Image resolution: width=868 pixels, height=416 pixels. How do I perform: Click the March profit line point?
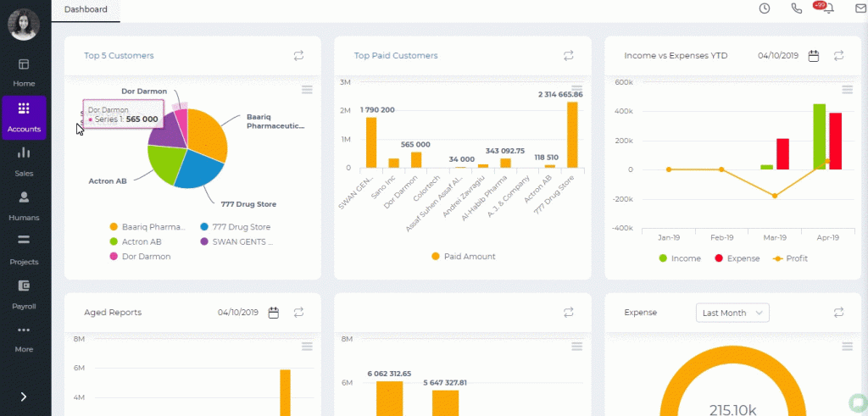coord(775,196)
